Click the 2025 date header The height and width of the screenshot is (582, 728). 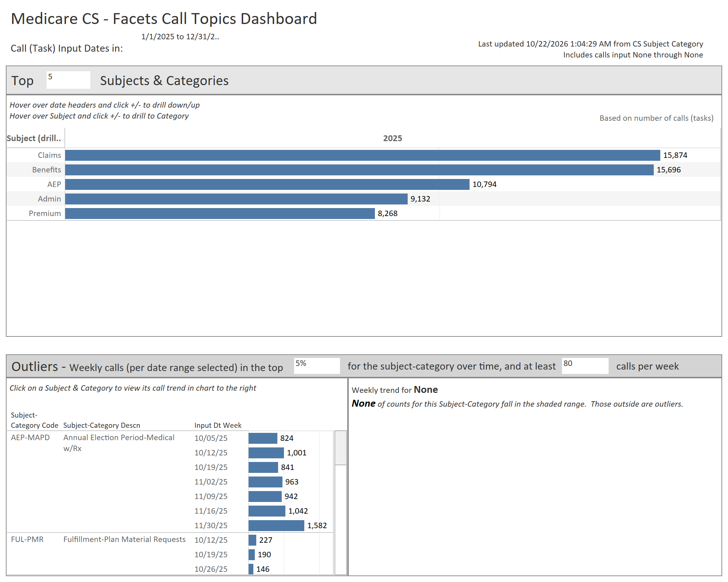pos(392,138)
